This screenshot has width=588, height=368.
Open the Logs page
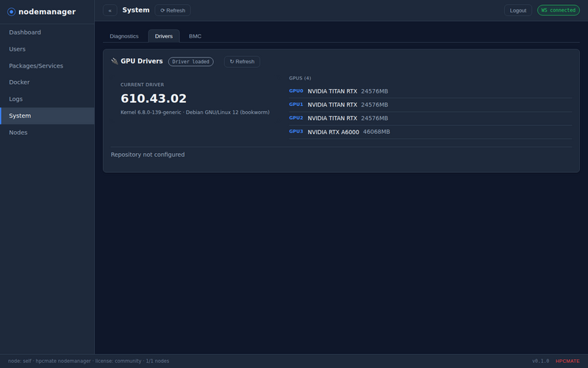(47, 99)
